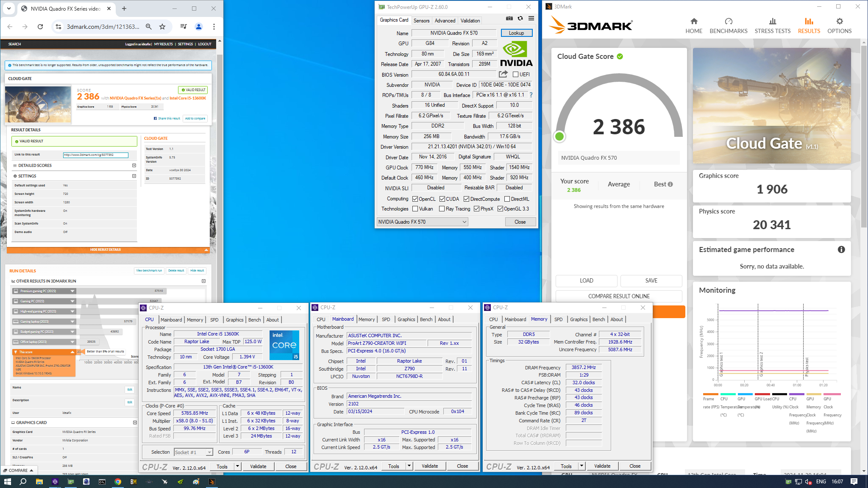The image size is (868, 488).
Task: Click the GPU-Z refresh icon
Action: (520, 18)
